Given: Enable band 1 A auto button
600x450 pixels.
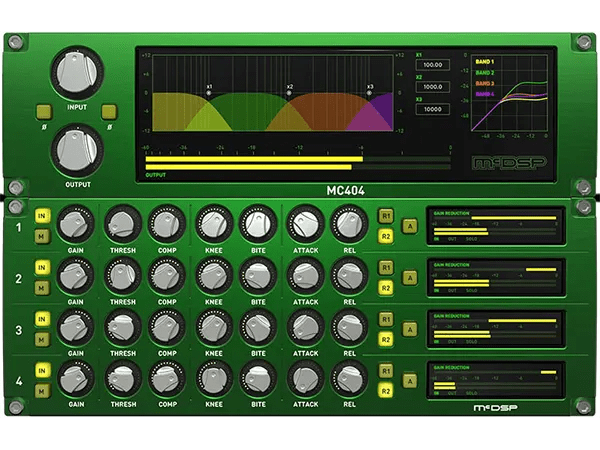Looking at the screenshot, I should [x=410, y=227].
